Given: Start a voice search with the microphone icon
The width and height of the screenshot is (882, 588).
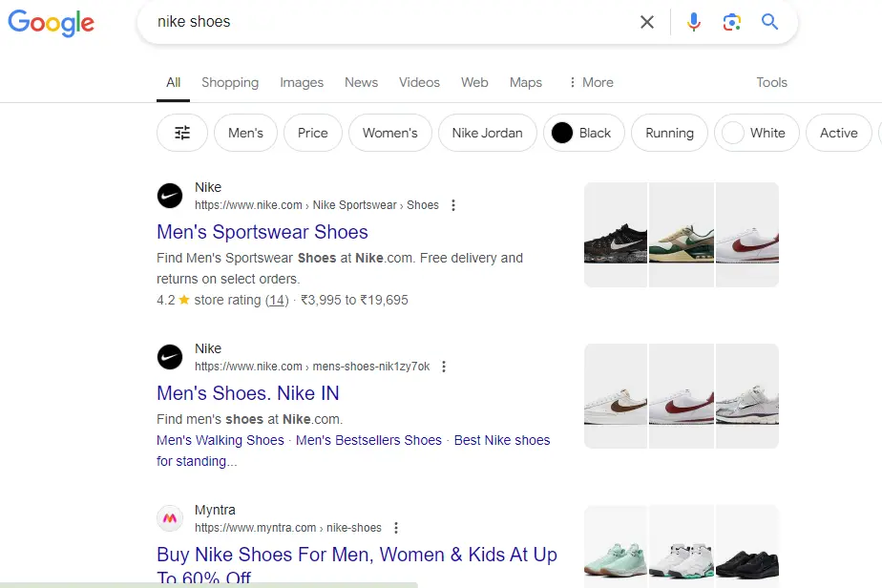Looking at the screenshot, I should coord(693,21).
